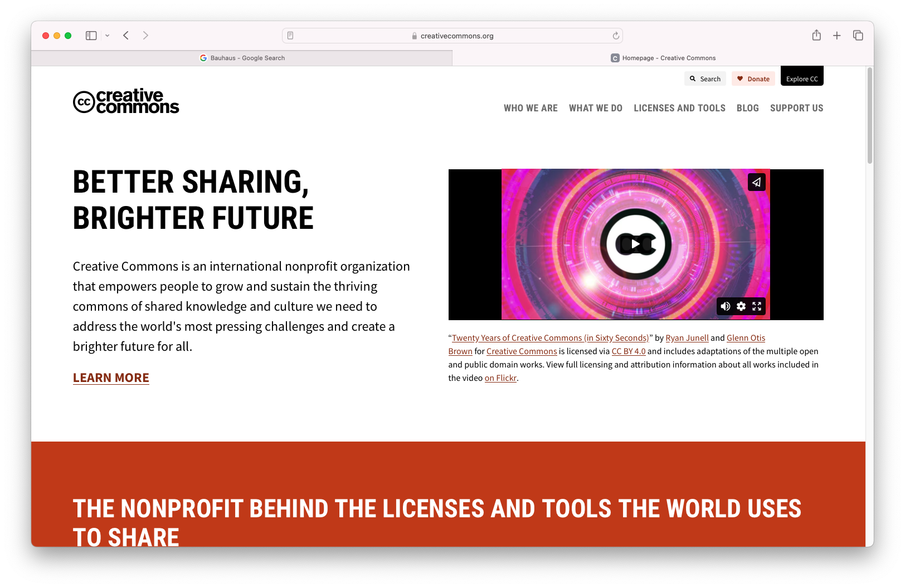
Task: Click the video share paper-plane icon
Action: (x=756, y=182)
